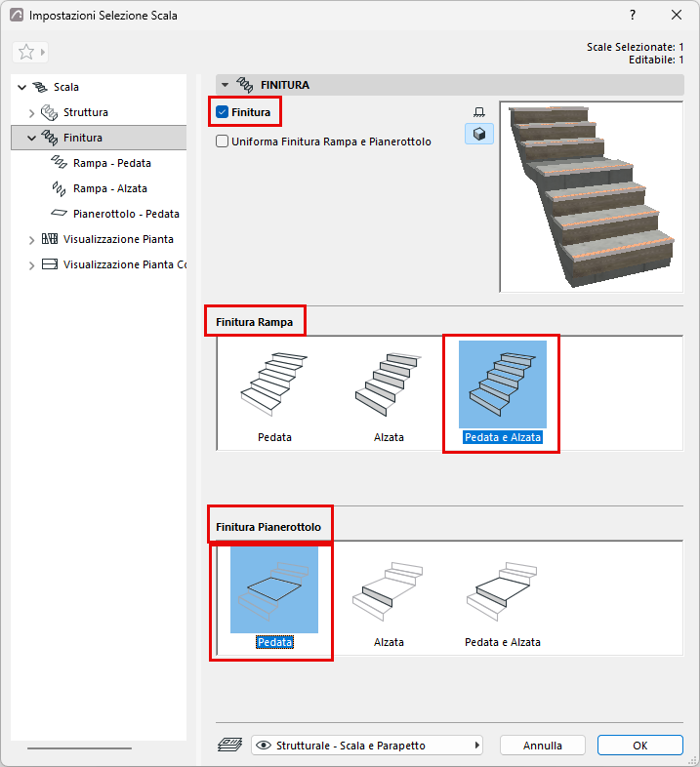
Task: Open the arrow next to favorites star
Action: pyautogui.click(x=43, y=52)
